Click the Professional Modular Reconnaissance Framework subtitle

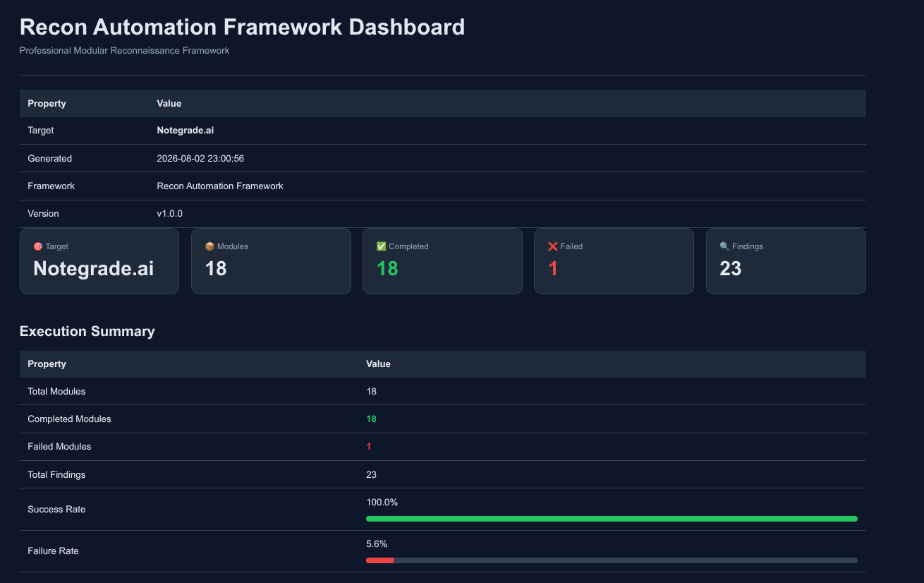(x=124, y=51)
